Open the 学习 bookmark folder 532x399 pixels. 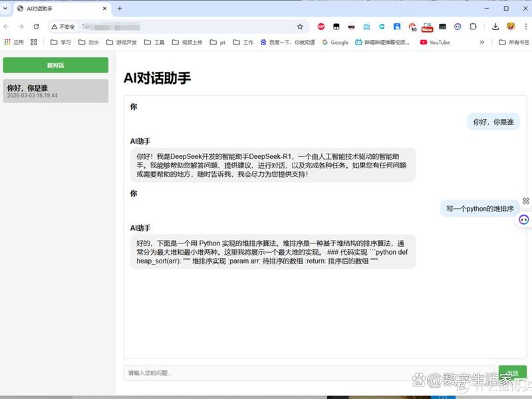[61, 42]
